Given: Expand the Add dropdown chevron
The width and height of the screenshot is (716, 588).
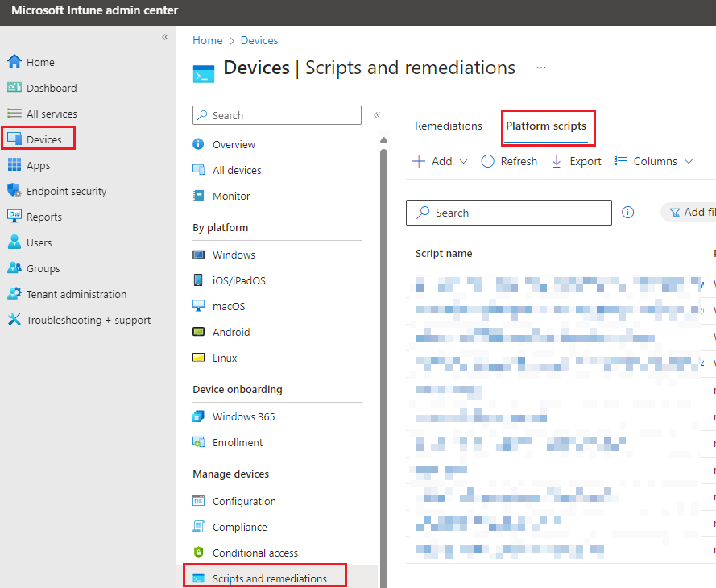Looking at the screenshot, I should pos(463,161).
